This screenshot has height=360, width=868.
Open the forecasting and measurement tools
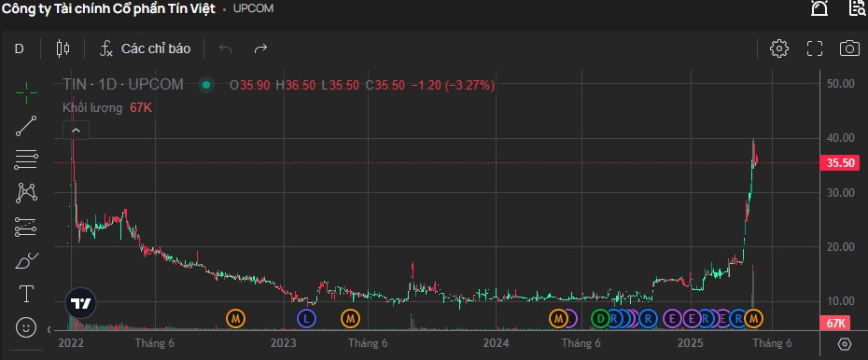tap(26, 227)
